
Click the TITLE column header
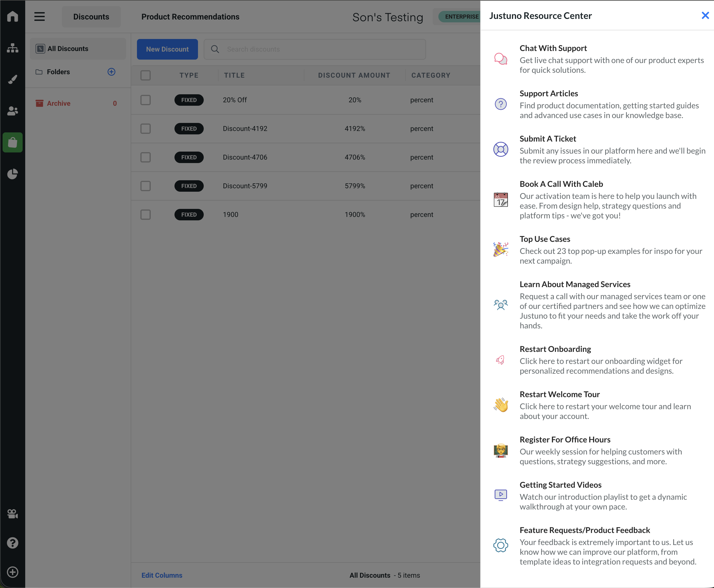[x=234, y=75]
